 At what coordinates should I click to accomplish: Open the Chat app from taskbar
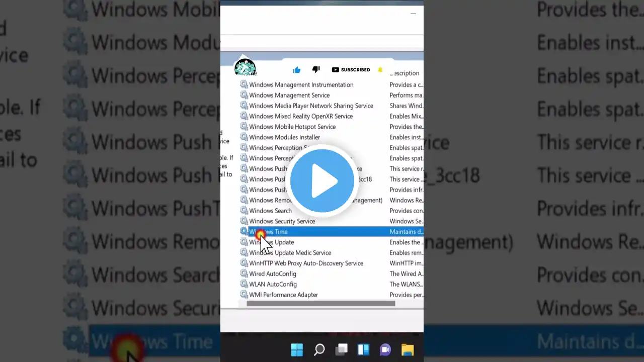[x=385, y=349]
